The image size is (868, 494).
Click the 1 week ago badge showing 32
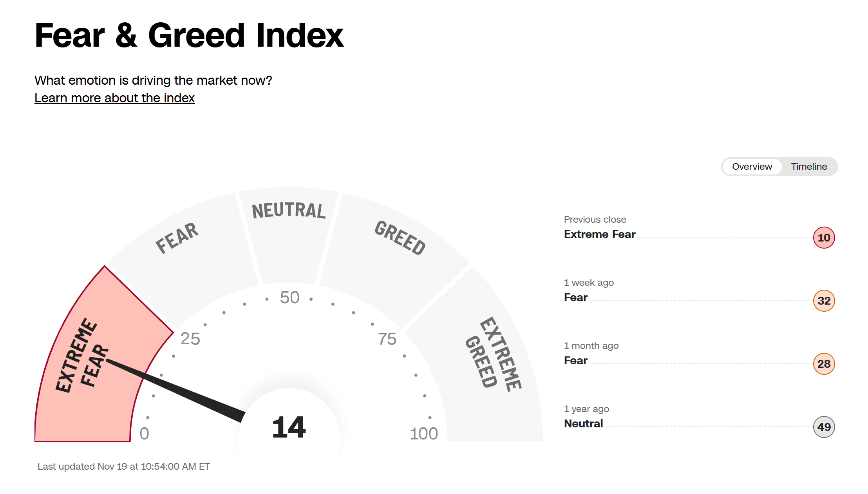click(824, 301)
